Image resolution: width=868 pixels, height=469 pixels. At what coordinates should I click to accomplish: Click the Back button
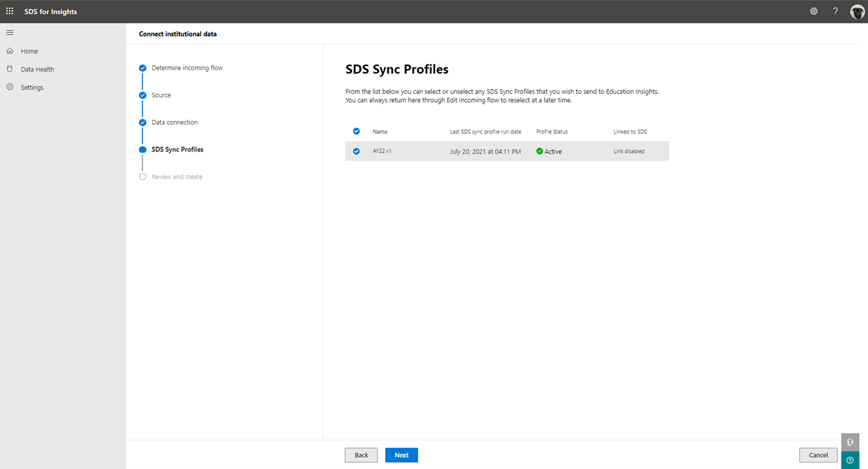[x=361, y=455]
